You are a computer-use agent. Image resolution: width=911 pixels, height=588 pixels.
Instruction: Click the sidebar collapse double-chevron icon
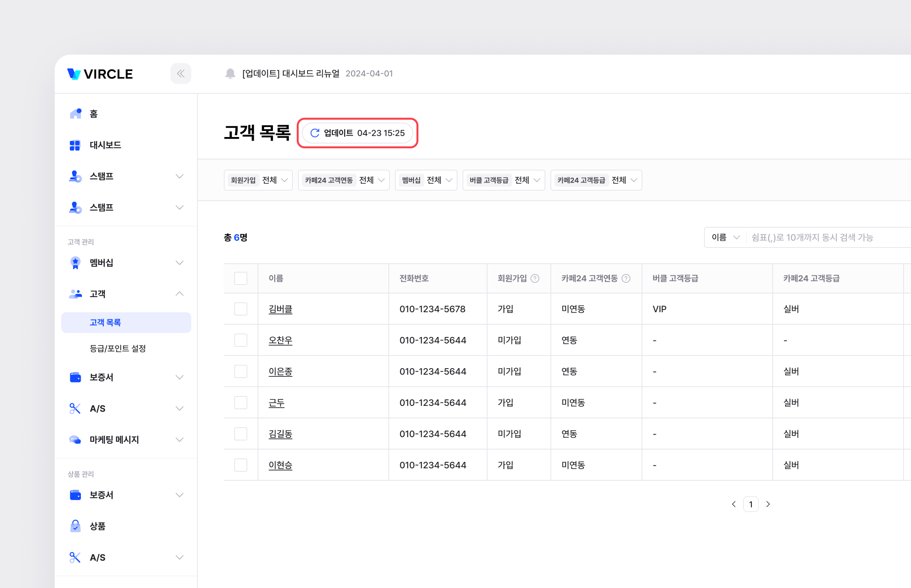click(180, 74)
